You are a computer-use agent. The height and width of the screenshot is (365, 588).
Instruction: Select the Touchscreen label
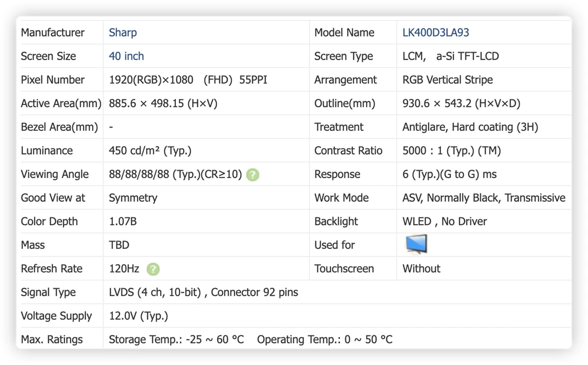point(344,268)
